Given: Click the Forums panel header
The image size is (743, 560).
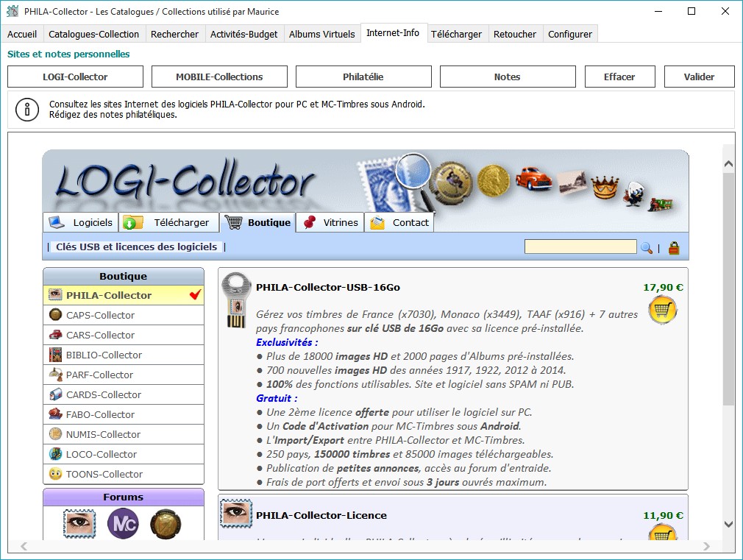Looking at the screenshot, I should (123, 497).
